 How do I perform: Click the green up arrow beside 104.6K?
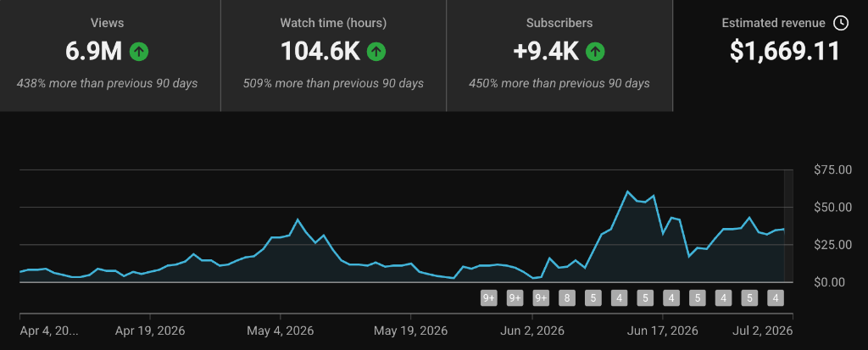(x=376, y=52)
